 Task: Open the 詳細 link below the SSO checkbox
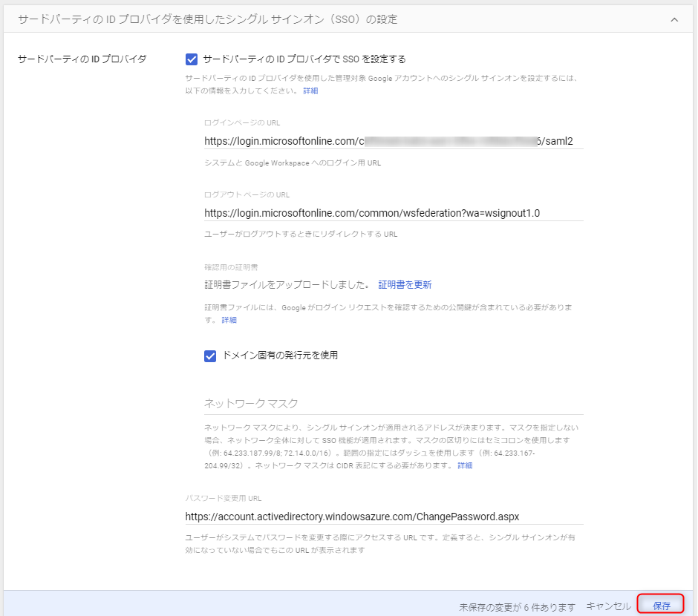click(309, 90)
